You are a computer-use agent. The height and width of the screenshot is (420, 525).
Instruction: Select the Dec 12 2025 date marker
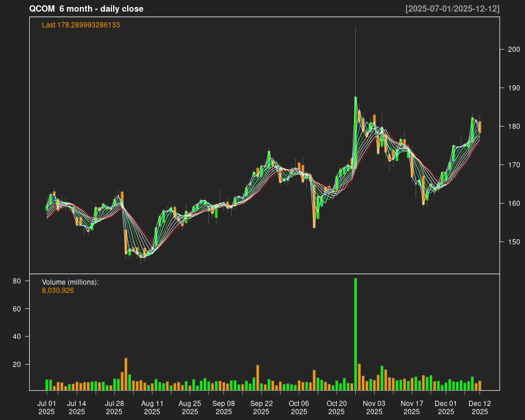480,407
